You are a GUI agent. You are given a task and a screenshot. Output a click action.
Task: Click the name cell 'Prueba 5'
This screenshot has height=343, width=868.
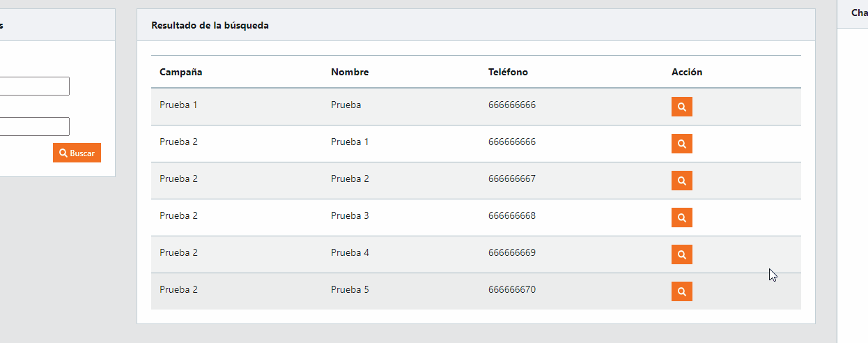coord(350,289)
